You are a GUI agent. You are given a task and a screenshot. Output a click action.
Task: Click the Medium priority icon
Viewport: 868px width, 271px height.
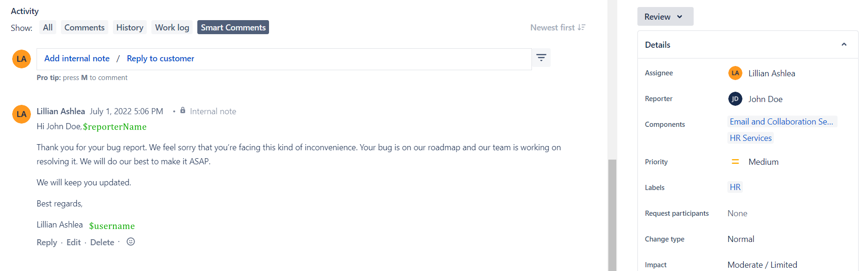coord(735,161)
